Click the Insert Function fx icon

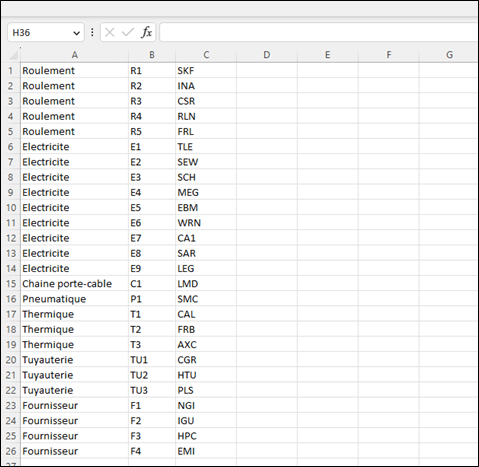click(147, 32)
